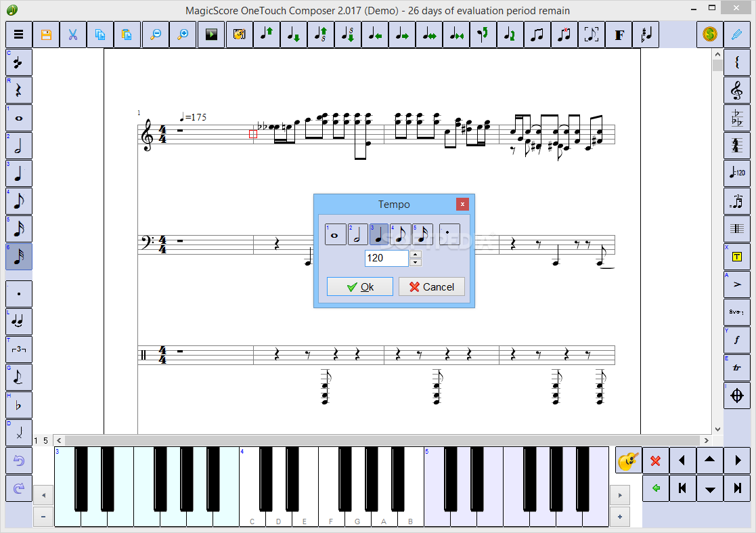756x533 pixels.
Task: Start playback with the play icon
Action: (211, 35)
